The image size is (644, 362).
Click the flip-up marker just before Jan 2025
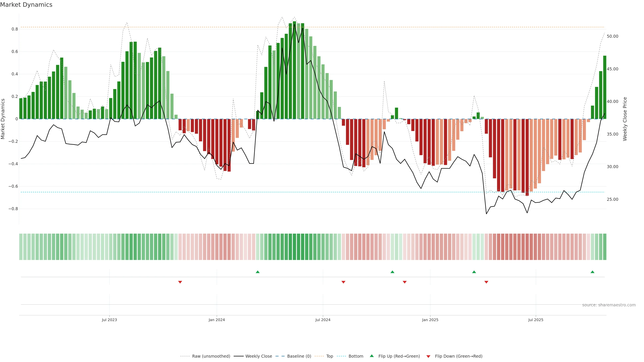coord(392,272)
